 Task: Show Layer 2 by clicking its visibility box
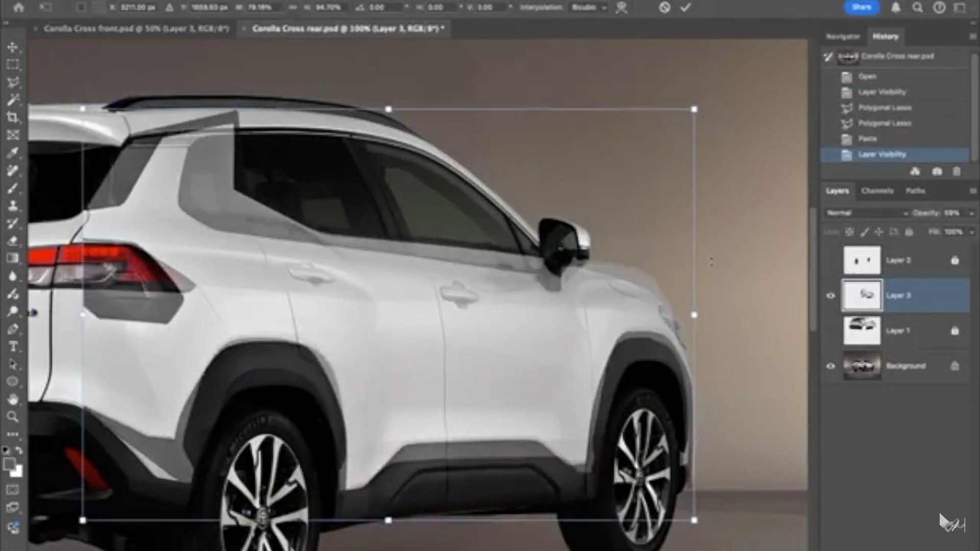tap(830, 260)
